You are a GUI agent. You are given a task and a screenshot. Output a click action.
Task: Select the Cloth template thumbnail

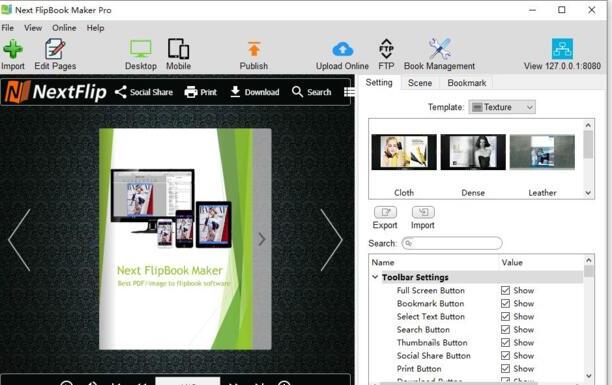[x=404, y=152]
